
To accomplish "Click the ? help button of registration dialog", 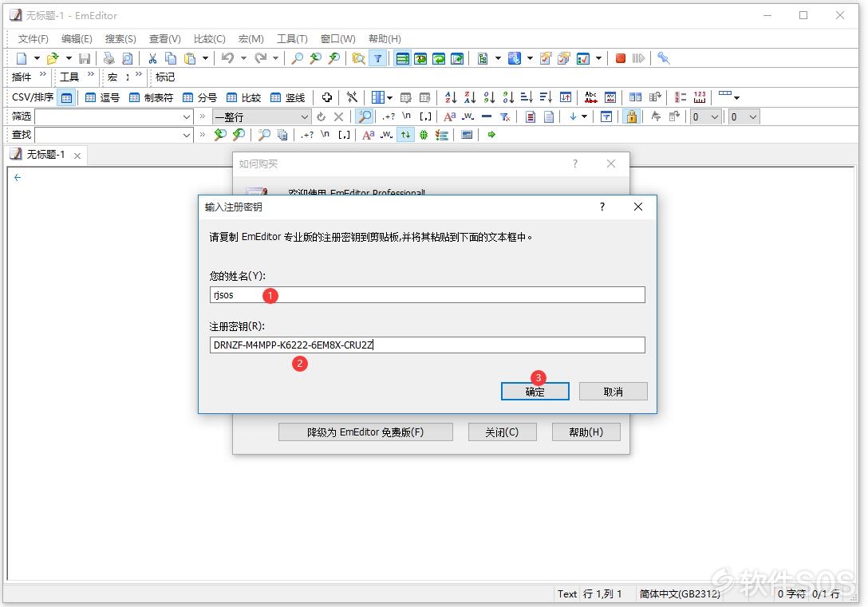I will tap(602, 207).
